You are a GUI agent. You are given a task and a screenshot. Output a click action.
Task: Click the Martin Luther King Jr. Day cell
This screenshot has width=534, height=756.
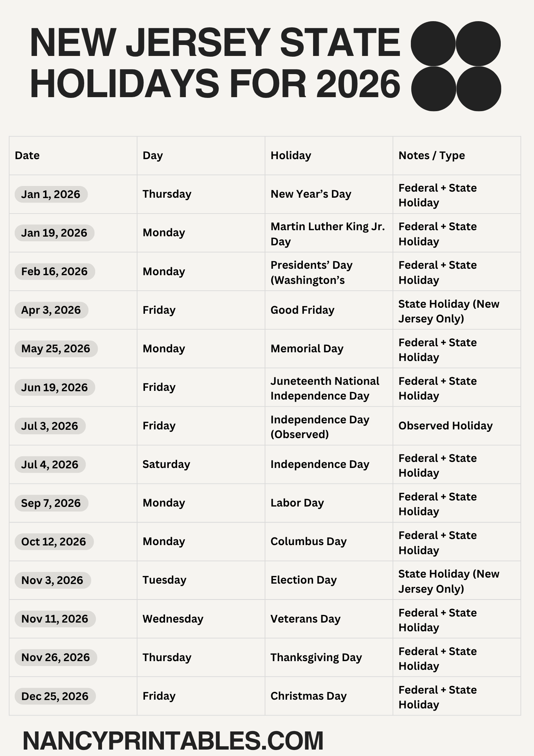(x=327, y=234)
